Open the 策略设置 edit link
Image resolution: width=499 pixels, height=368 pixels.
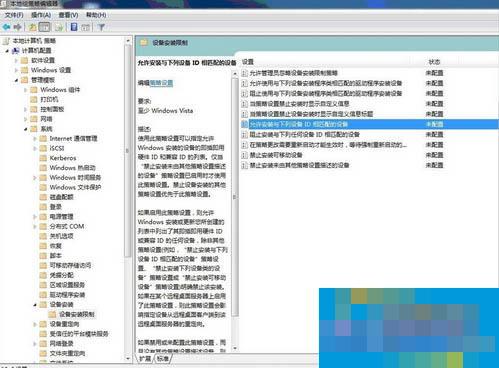[161, 83]
